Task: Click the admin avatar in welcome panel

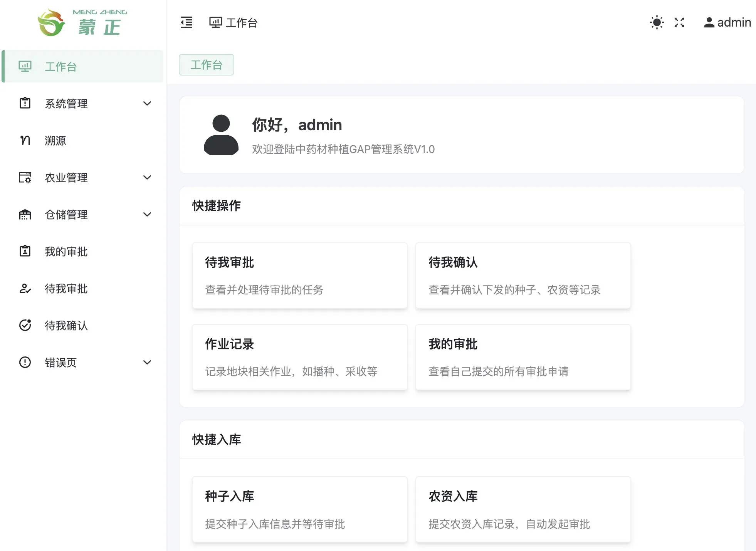Action: click(x=220, y=136)
